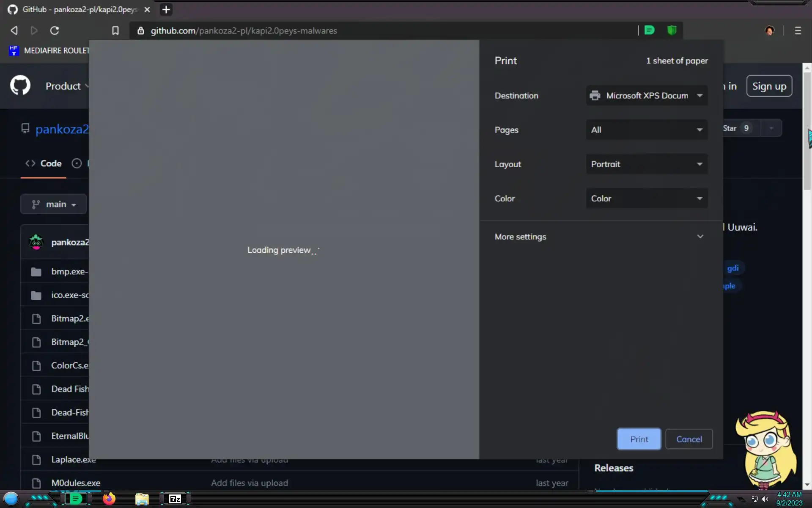Expand the More settings section
The width and height of the screenshot is (812, 508).
coord(599,237)
